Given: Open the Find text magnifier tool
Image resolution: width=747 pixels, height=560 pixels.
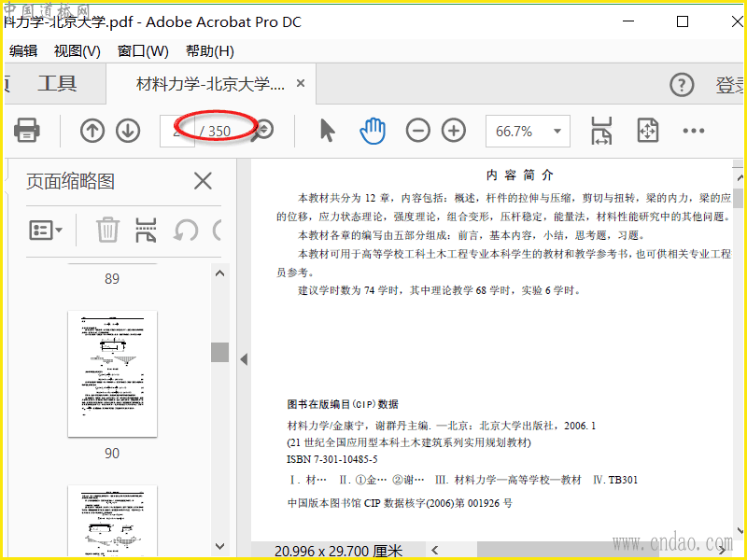Looking at the screenshot, I should click(263, 130).
